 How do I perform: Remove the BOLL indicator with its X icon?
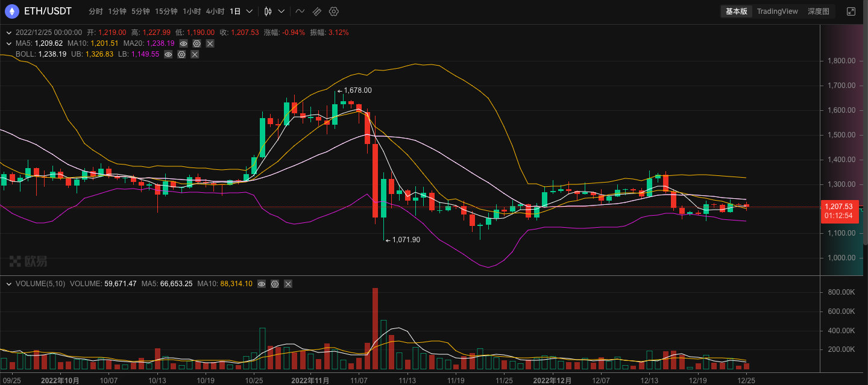(x=195, y=54)
